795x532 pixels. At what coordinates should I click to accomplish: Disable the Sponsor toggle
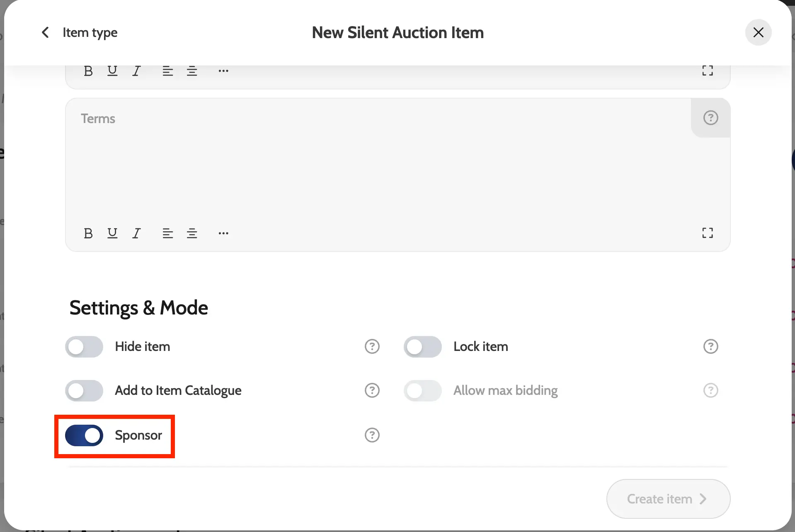click(84, 435)
